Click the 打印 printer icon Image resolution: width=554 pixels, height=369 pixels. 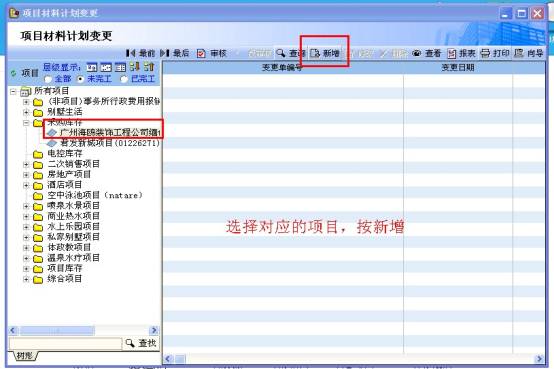tap(486, 53)
